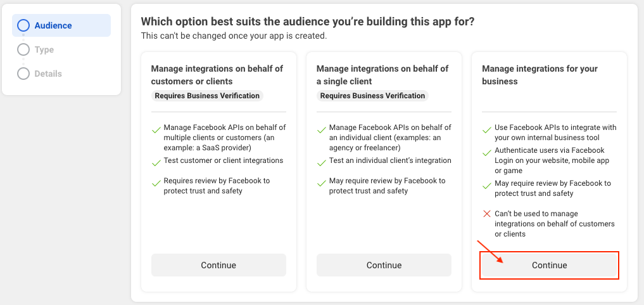Go to the Details step label
The height and width of the screenshot is (305, 644).
[48, 74]
